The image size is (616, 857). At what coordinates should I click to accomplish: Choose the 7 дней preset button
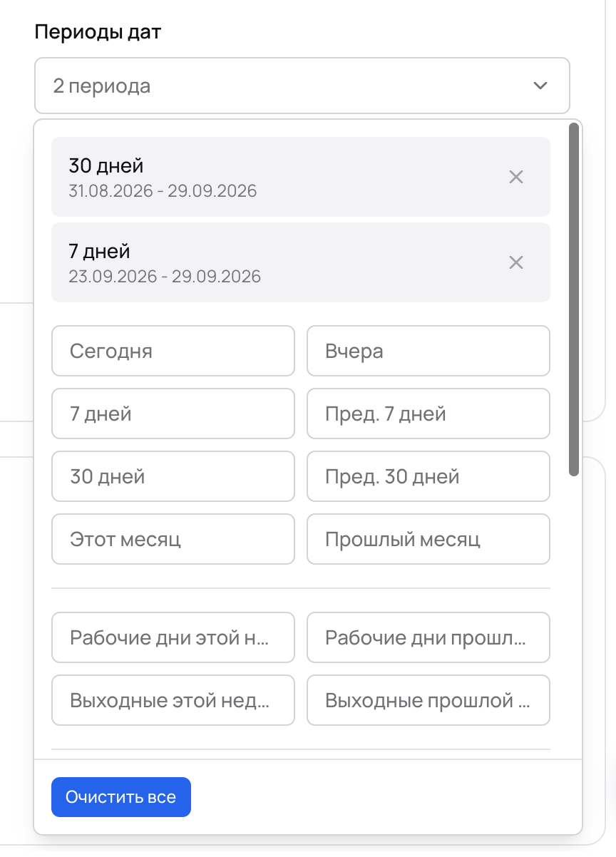tap(173, 414)
